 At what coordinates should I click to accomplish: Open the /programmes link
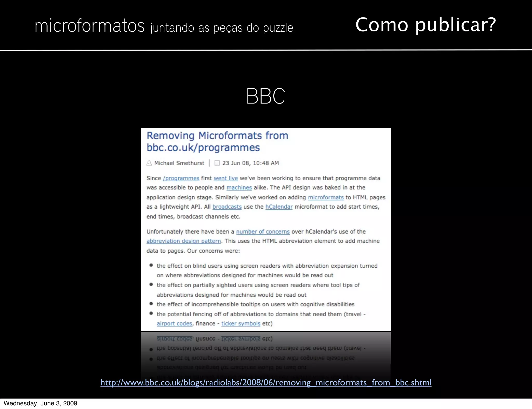[x=181, y=178]
